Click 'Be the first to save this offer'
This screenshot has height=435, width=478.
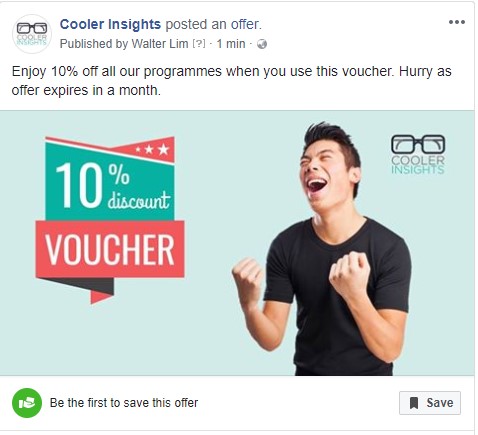(124, 403)
